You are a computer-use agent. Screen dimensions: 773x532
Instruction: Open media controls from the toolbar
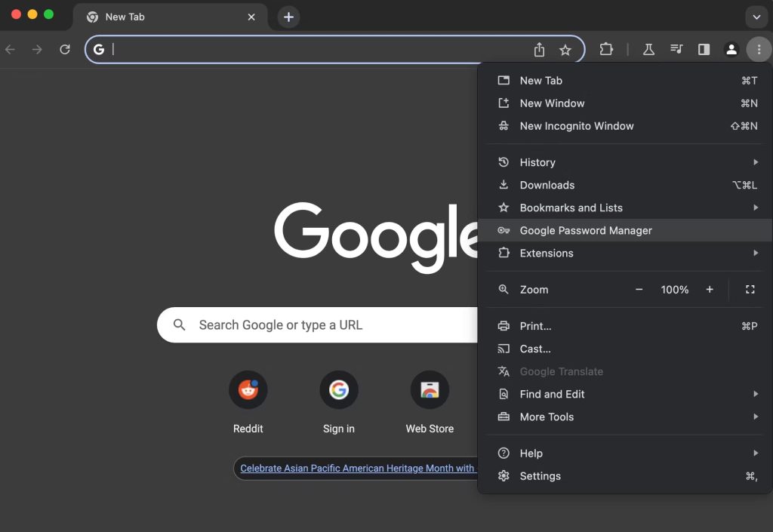coord(676,48)
